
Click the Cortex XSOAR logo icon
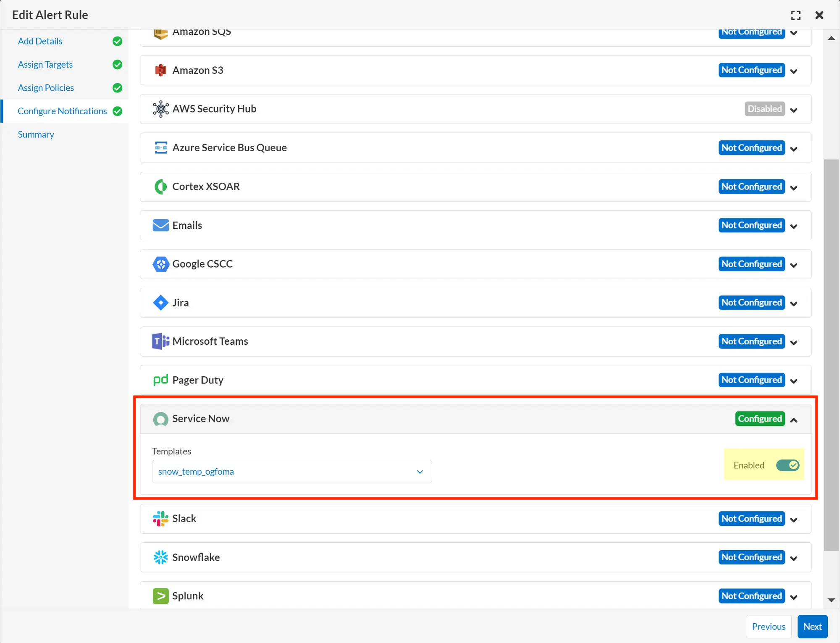(x=160, y=186)
